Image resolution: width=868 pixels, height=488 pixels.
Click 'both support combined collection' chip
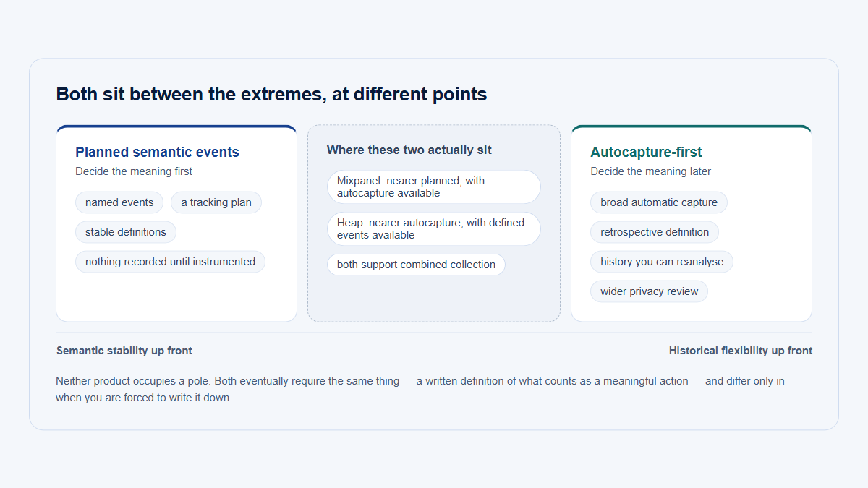click(x=416, y=265)
